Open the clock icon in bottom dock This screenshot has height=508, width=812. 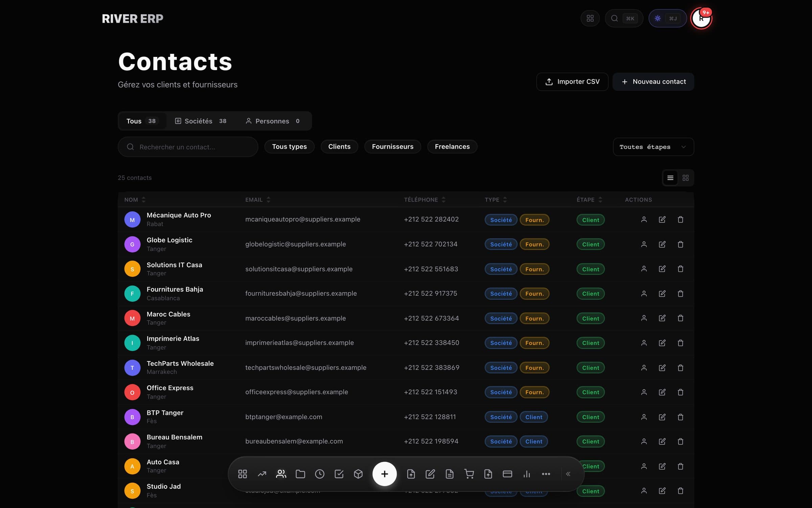(x=320, y=474)
